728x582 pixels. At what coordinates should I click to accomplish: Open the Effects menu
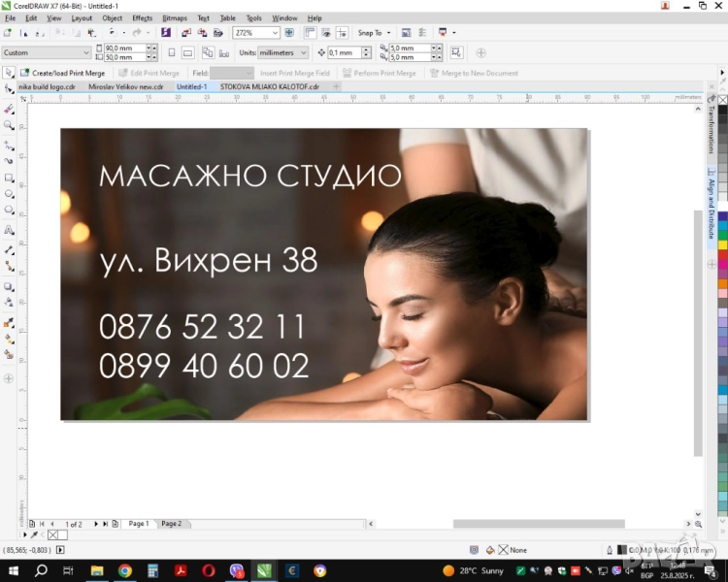click(x=142, y=18)
